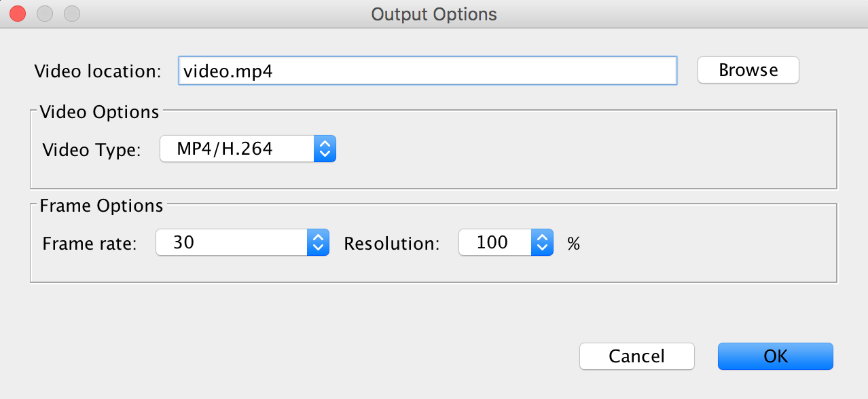Click the Video location text field

coord(427,71)
